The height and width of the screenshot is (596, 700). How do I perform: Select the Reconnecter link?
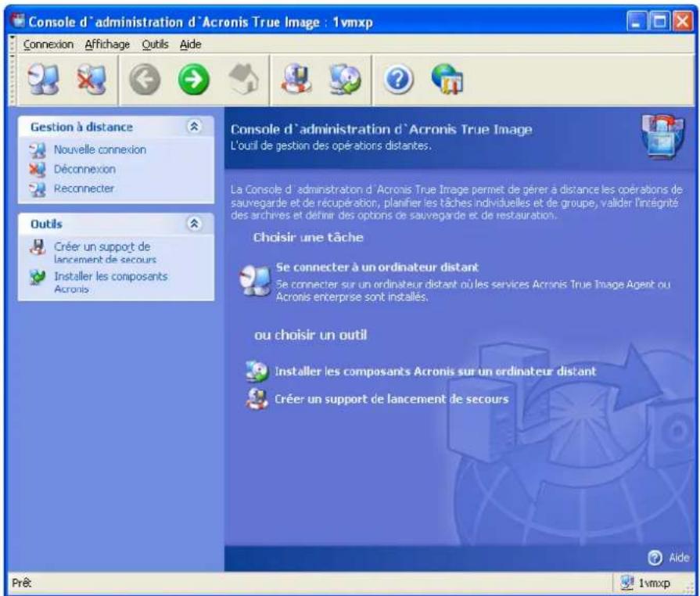pyautogui.click(x=84, y=188)
